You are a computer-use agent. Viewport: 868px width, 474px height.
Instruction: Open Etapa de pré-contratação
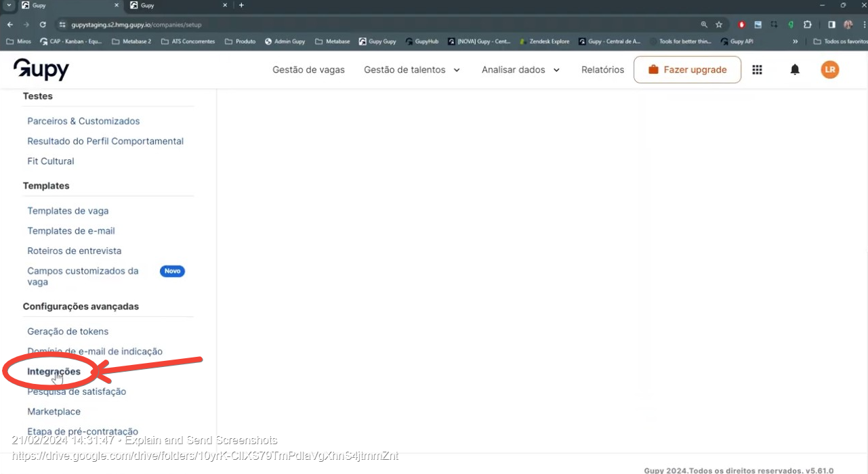83,431
